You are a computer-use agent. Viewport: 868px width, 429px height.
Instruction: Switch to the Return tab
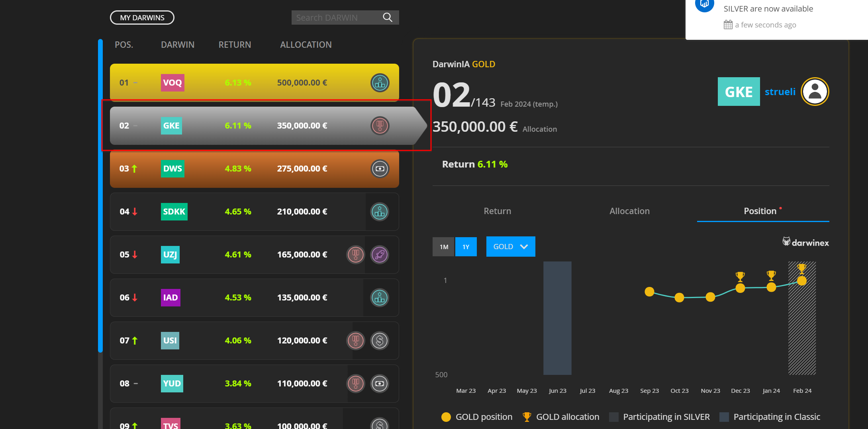[498, 211]
